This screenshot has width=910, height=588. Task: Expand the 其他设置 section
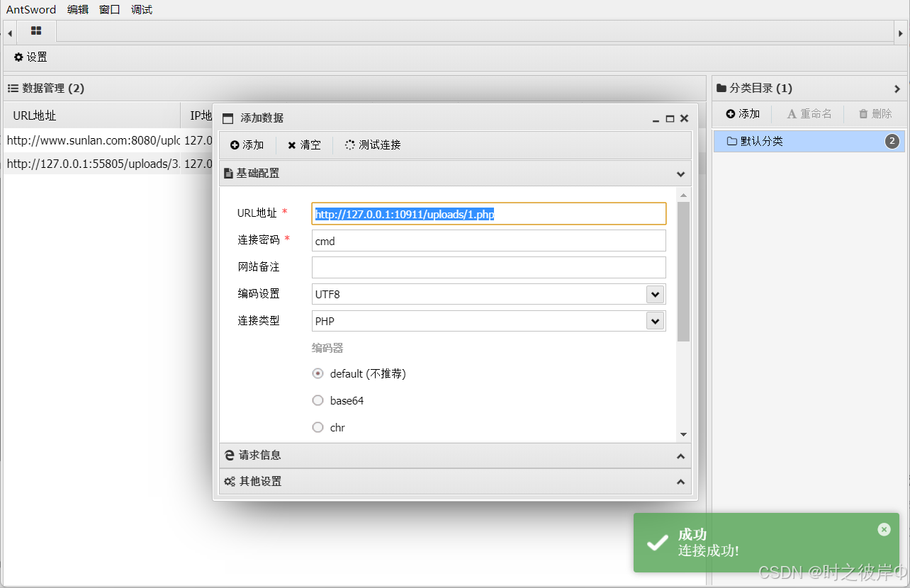point(455,482)
